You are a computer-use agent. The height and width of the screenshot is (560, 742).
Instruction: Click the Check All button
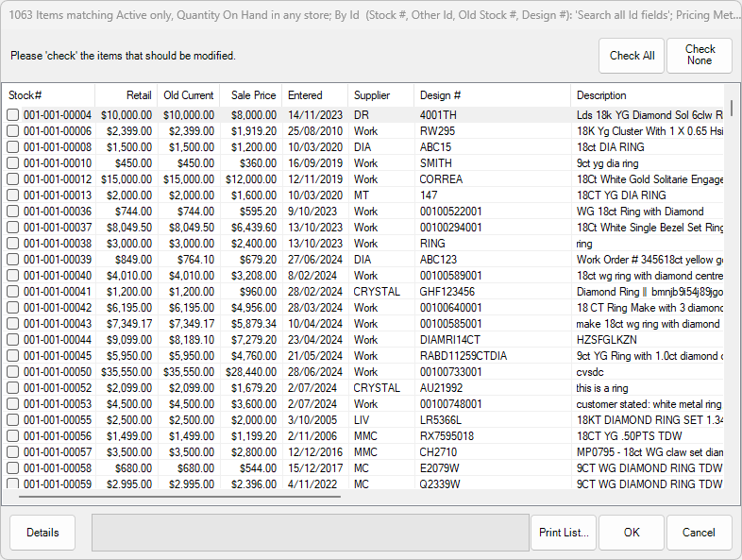point(632,56)
